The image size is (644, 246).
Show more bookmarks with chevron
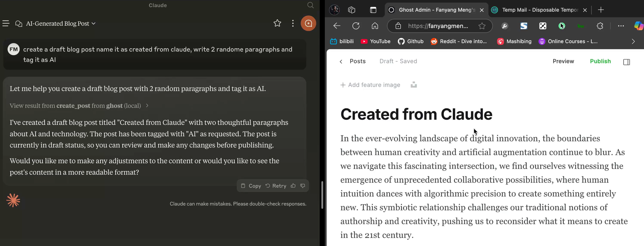pyautogui.click(x=633, y=41)
